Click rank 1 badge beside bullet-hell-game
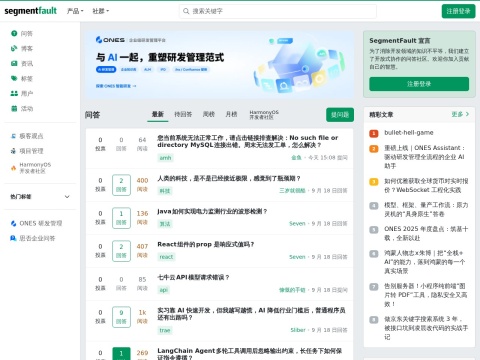480x360 pixels. point(374,133)
